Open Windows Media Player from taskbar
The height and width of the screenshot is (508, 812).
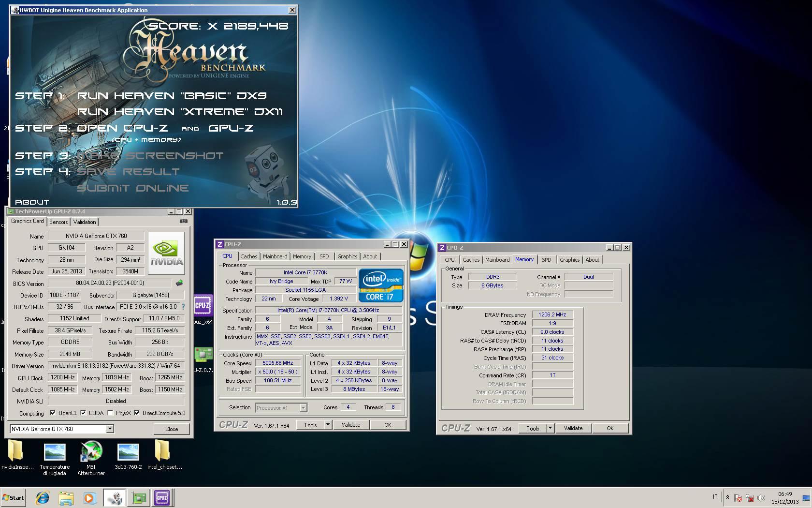tap(89, 497)
